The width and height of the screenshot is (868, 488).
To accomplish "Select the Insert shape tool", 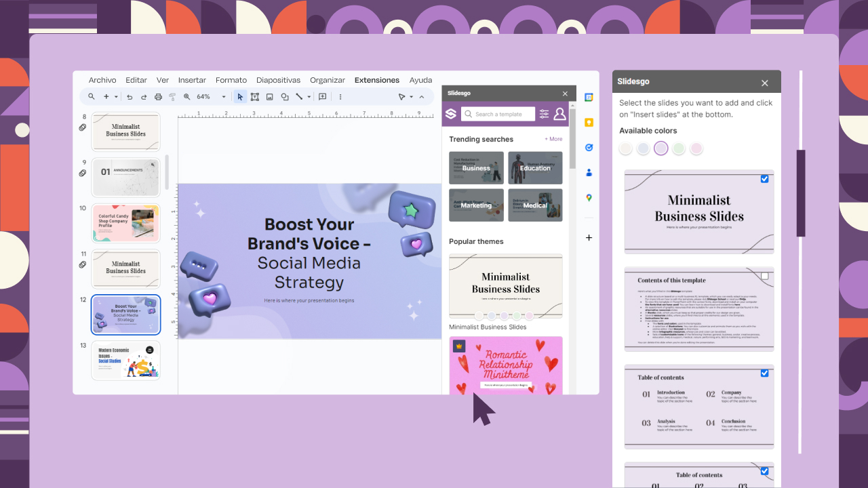I will [285, 96].
